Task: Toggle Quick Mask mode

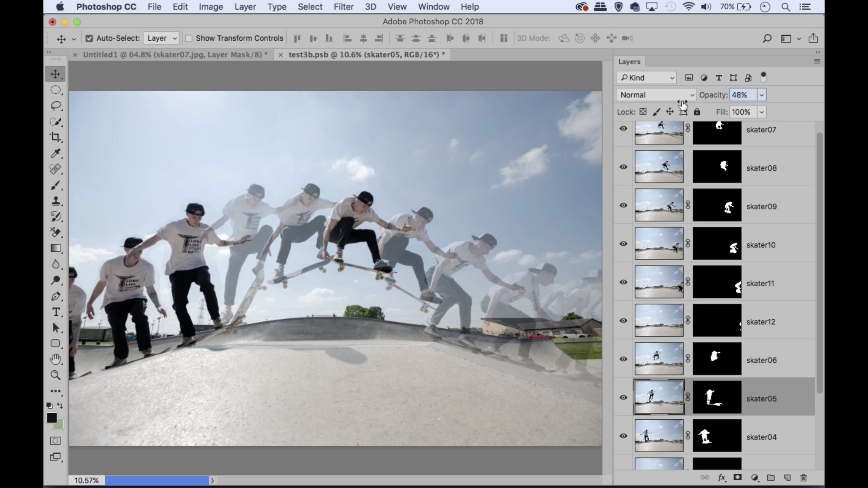Action: point(55,441)
